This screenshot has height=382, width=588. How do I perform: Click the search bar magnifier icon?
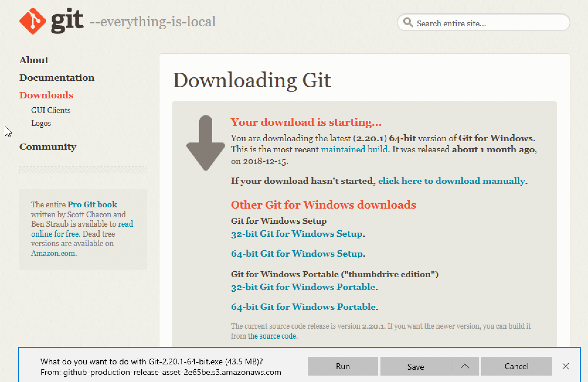[x=407, y=23]
